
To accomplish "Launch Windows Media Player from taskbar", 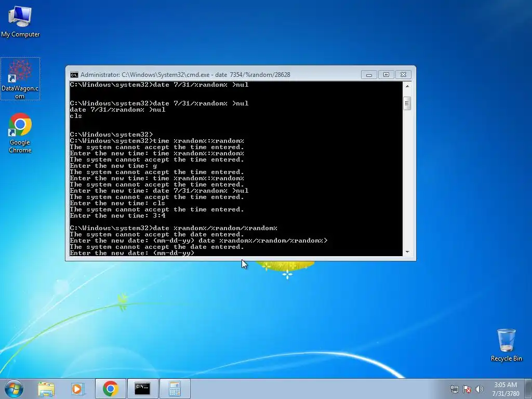I will point(77,389).
